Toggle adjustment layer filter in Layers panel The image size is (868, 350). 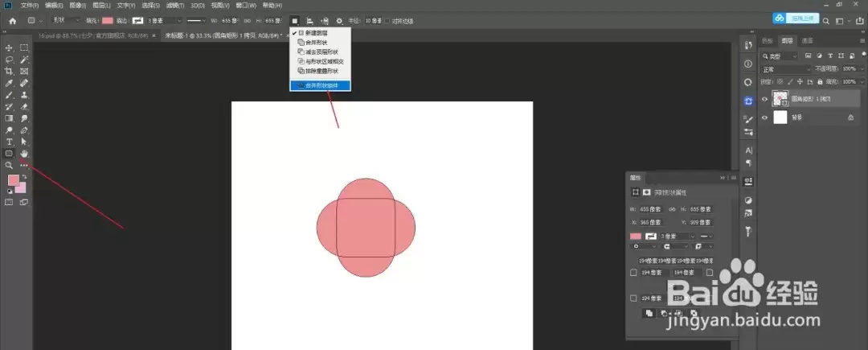point(819,56)
